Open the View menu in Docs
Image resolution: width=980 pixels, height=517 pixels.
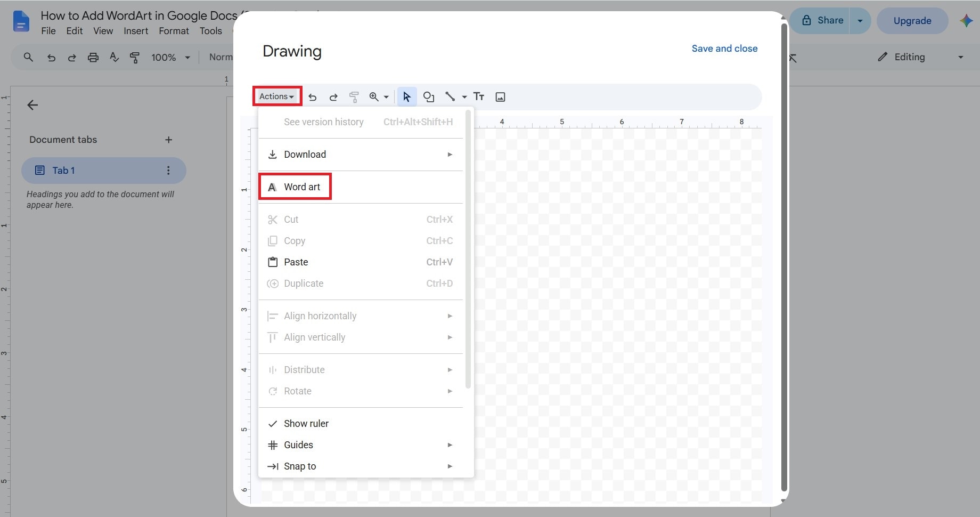(103, 31)
